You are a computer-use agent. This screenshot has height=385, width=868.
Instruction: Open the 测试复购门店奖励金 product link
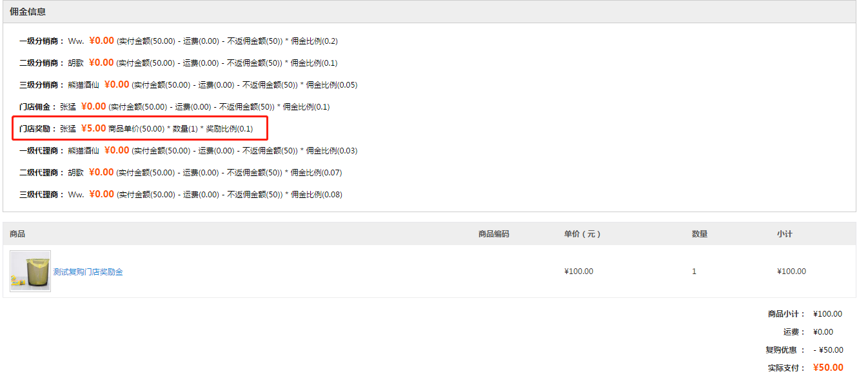tap(88, 271)
